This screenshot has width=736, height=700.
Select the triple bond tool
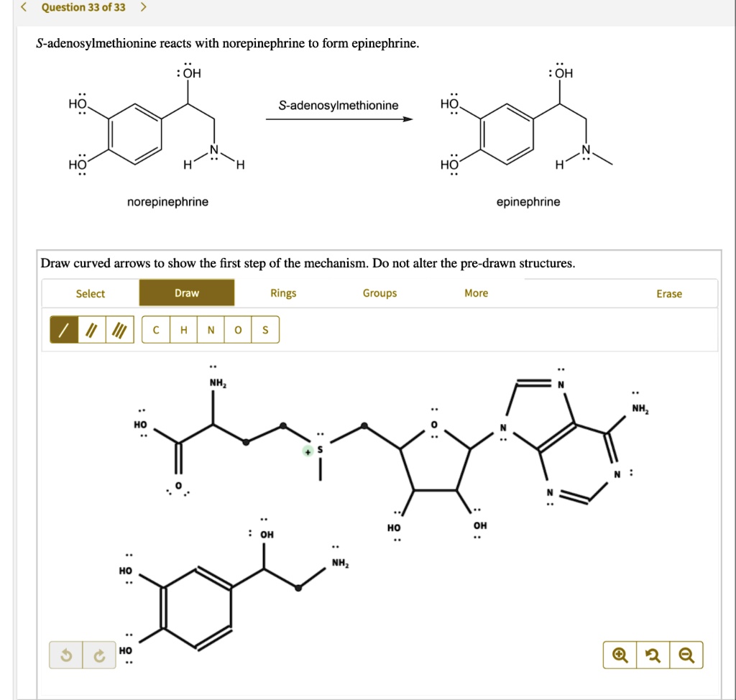pos(120,330)
